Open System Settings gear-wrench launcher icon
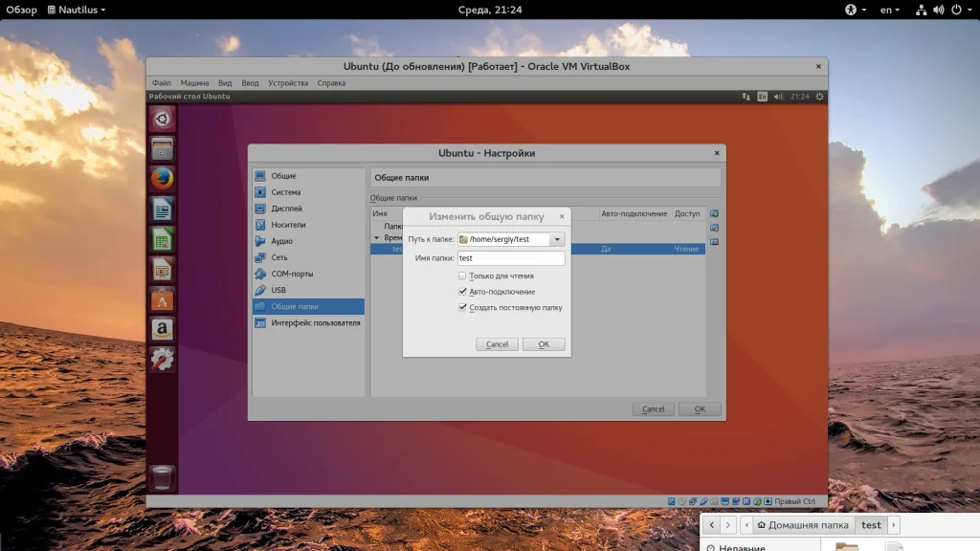The width and height of the screenshot is (980, 551). [x=163, y=360]
